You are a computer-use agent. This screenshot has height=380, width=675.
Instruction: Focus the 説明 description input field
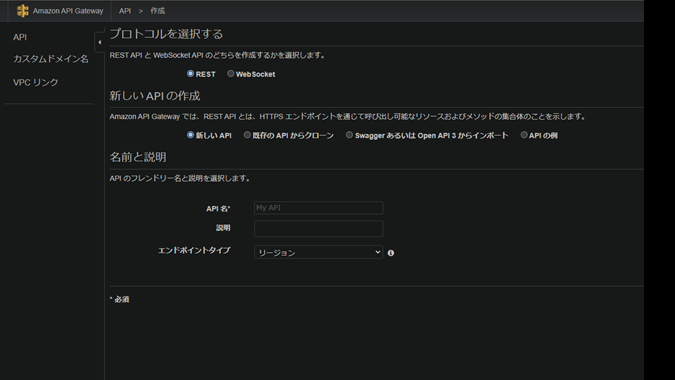[x=319, y=229]
